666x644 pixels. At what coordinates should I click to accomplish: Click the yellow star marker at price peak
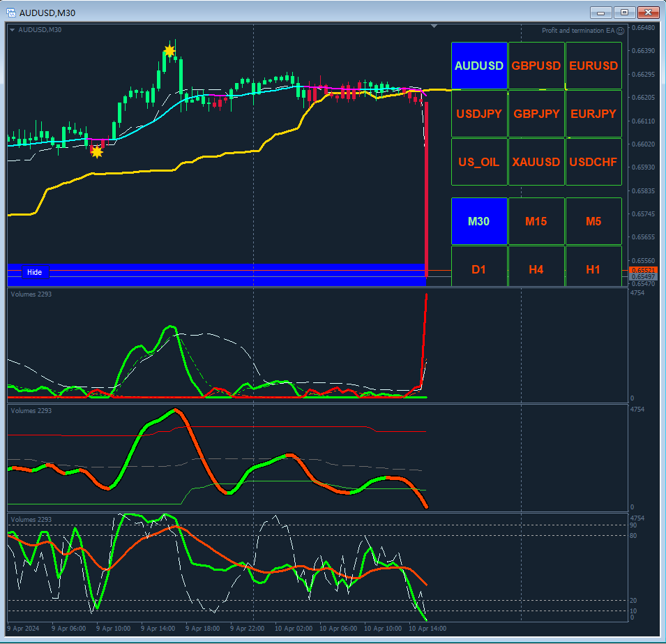[169, 51]
